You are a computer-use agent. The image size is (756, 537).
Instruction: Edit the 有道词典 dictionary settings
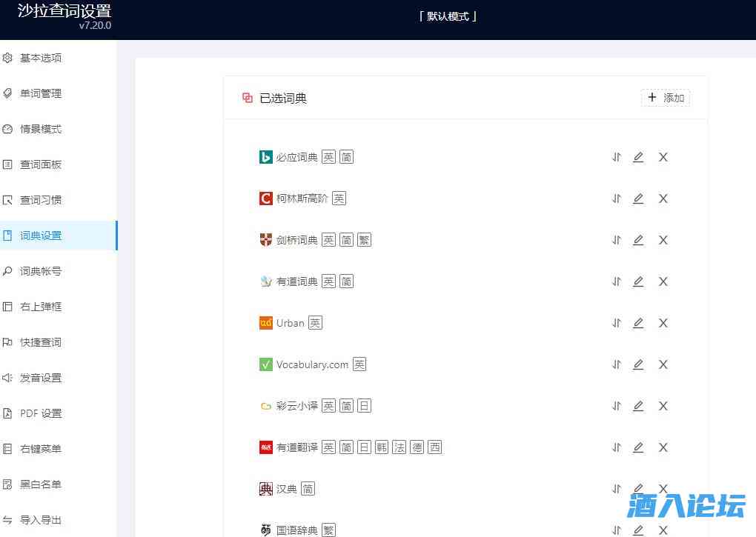pyautogui.click(x=638, y=281)
